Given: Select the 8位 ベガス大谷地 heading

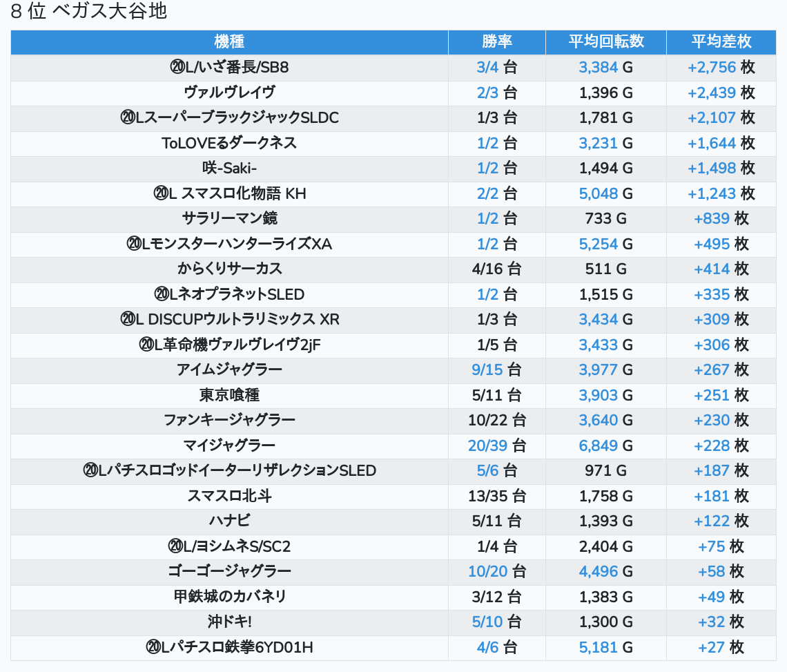Looking at the screenshot, I should point(89,12).
